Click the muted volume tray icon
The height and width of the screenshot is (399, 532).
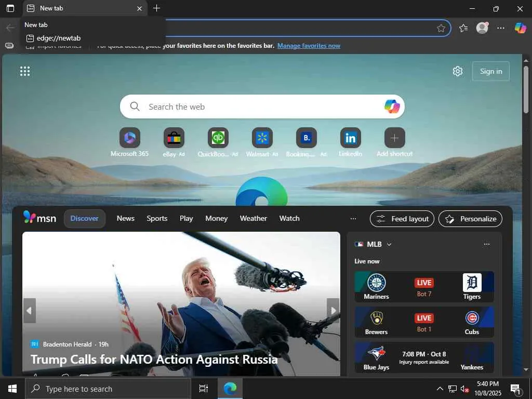coord(464,389)
